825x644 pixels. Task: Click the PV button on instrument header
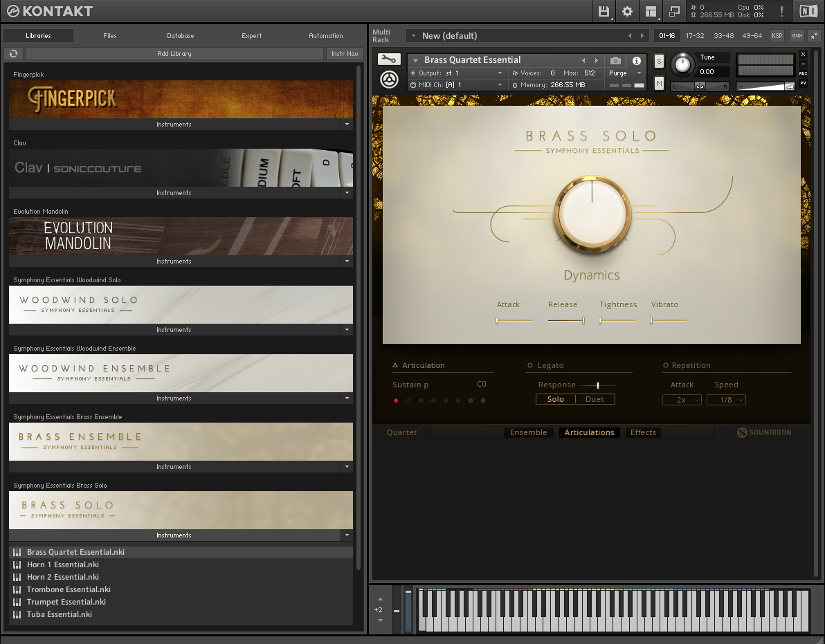tap(803, 83)
